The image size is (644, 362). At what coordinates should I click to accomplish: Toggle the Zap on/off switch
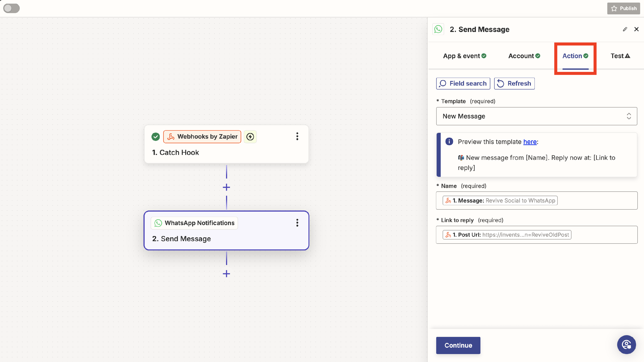12,8
